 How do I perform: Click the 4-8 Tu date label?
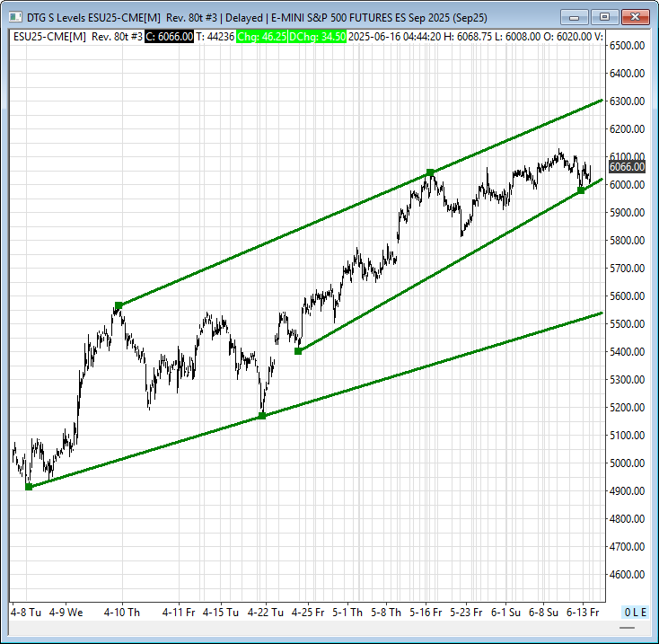pos(26,612)
